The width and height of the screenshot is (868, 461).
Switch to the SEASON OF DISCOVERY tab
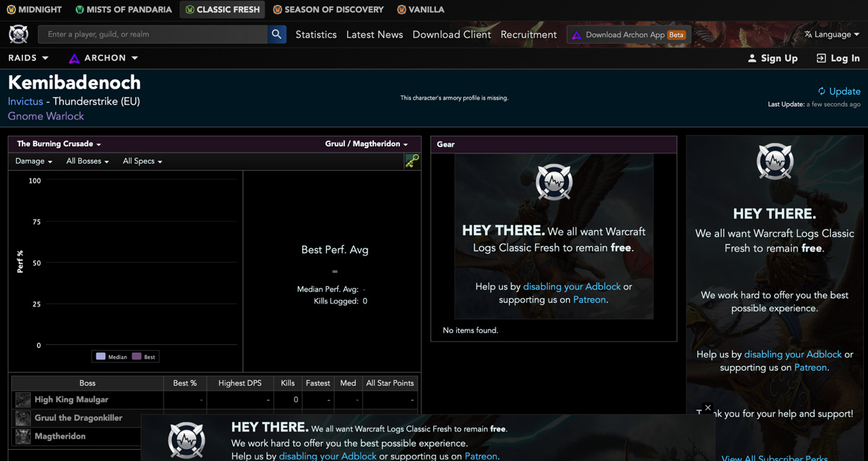[328, 10]
